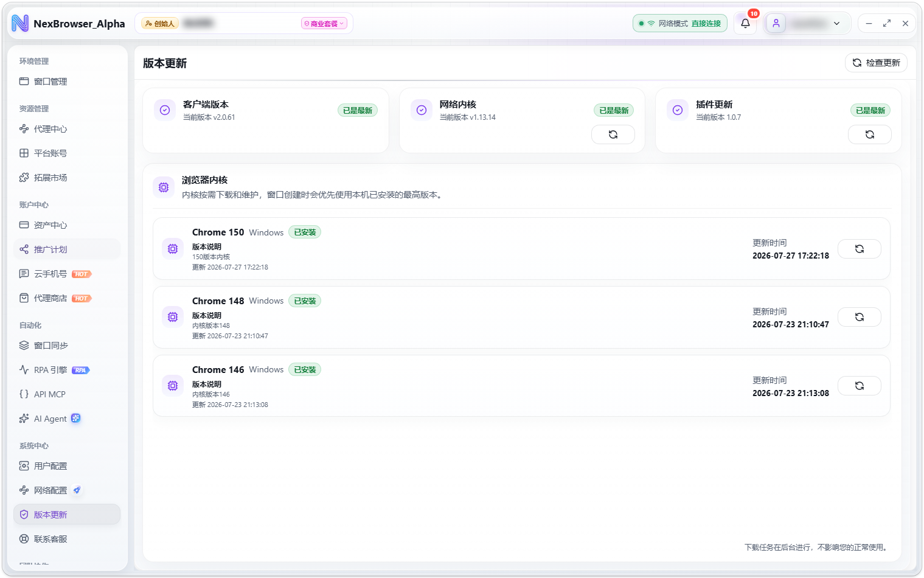Open 用户配置 in the sidebar

click(67, 466)
